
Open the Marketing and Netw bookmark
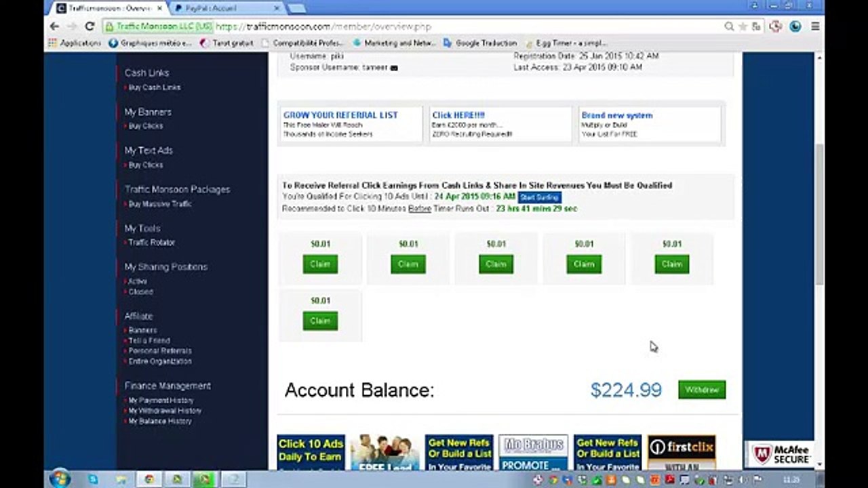[394, 43]
